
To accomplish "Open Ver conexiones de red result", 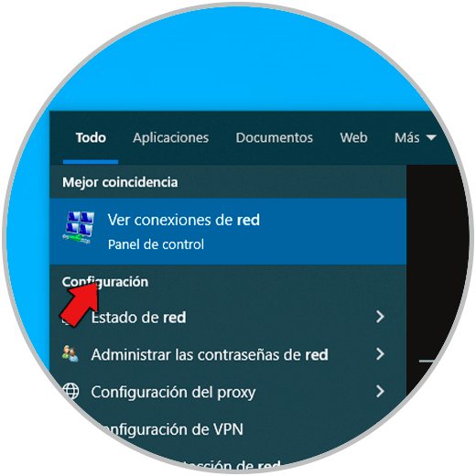I will [228, 232].
